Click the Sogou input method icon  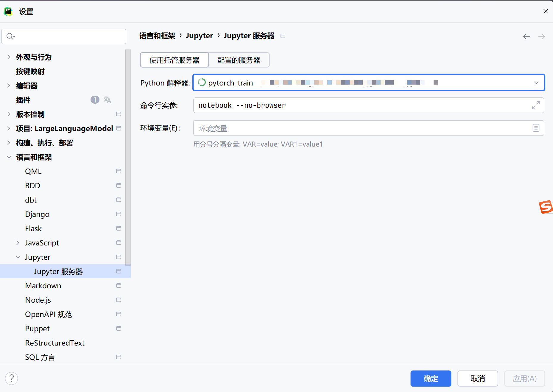pyautogui.click(x=546, y=207)
